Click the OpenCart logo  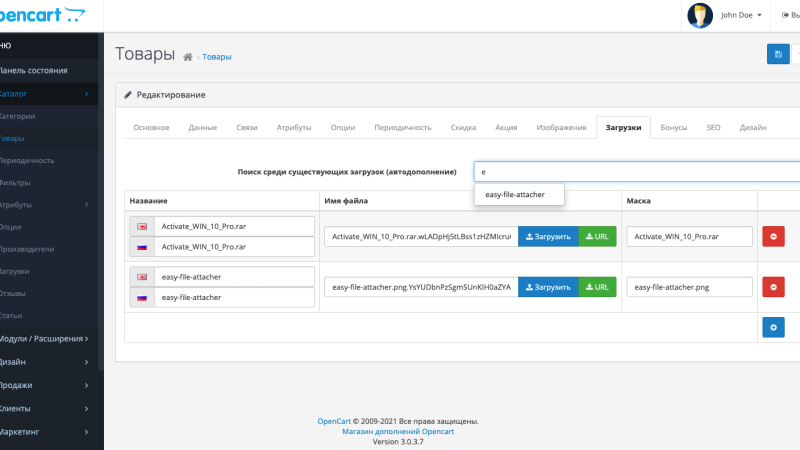tap(42, 15)
